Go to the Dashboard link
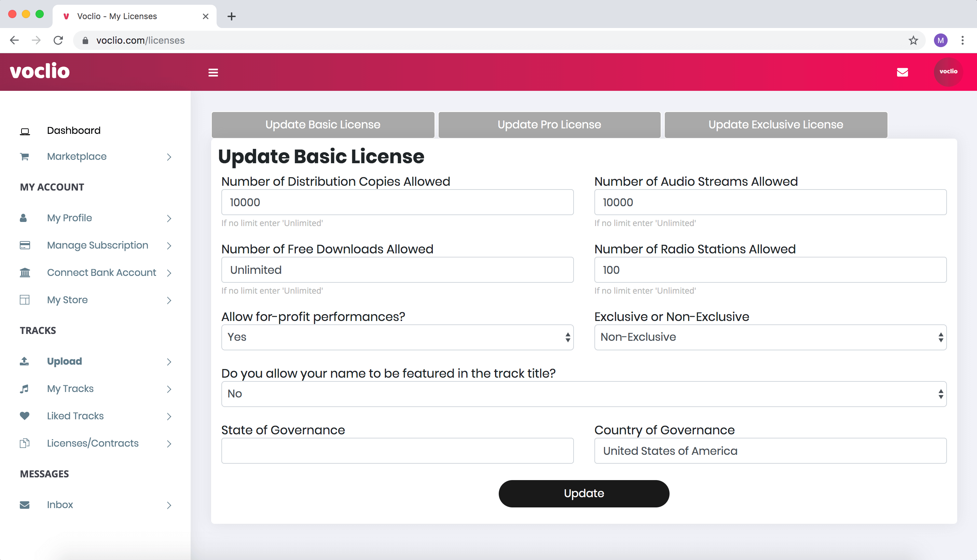 point(73,130)
